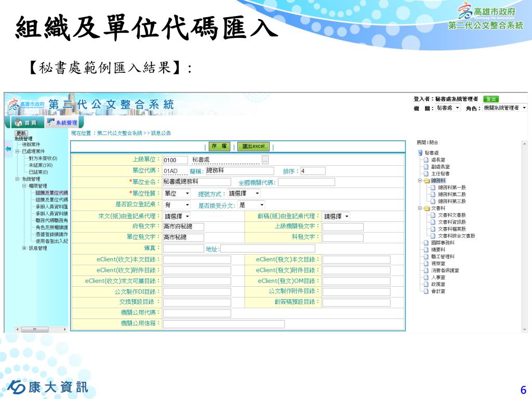This screenshot has height=399, width=532.
Task: Click the 展開 expand-all link
Action: (421, 142)
